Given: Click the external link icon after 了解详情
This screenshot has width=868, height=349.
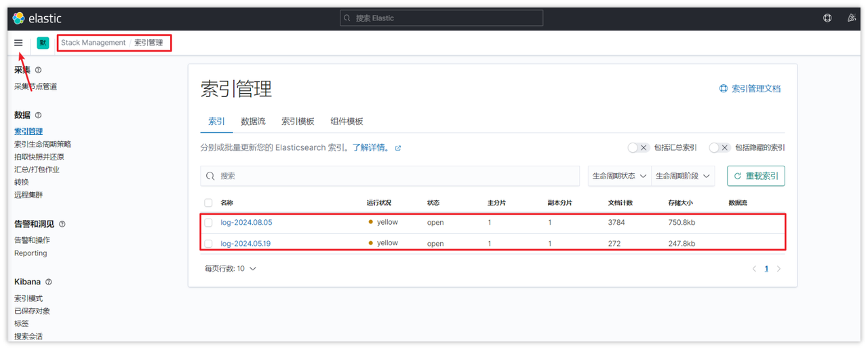Looking at the screenshot, I should [x=398, y=148].
